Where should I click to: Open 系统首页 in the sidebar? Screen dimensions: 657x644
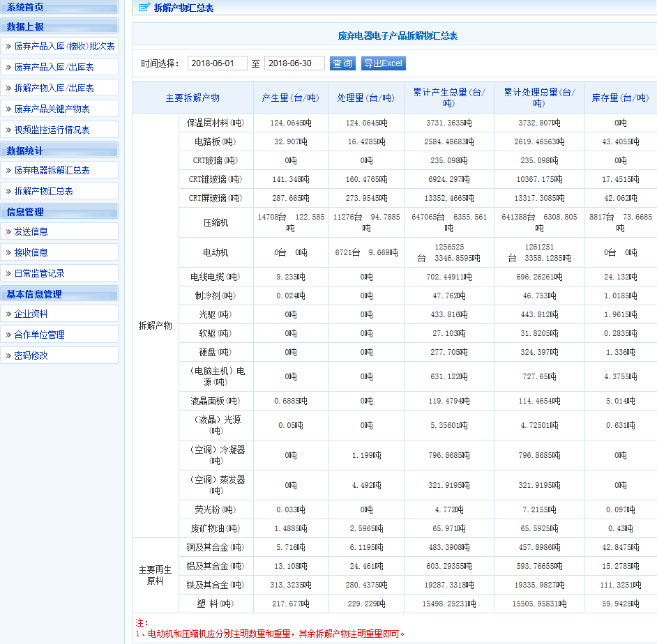25,7
